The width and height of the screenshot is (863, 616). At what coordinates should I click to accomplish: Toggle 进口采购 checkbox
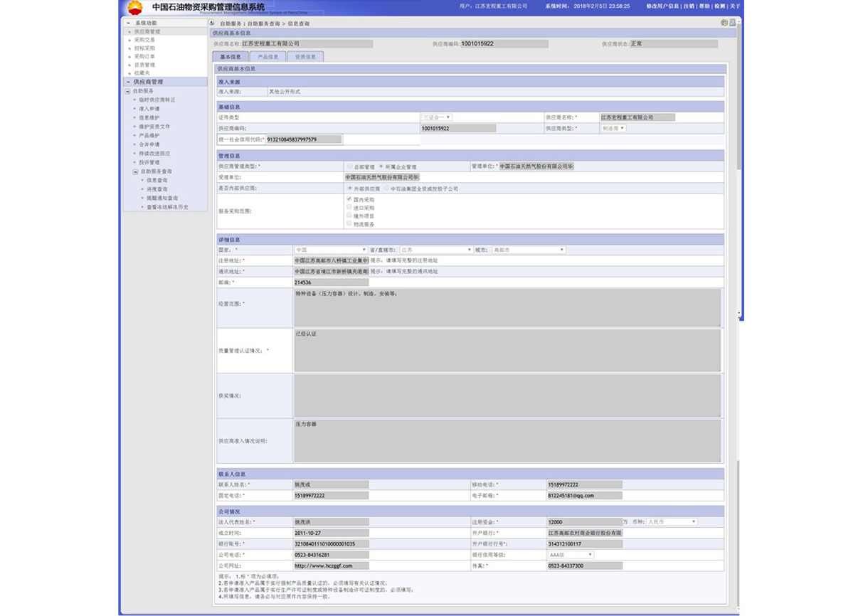[x=349, y=207]
